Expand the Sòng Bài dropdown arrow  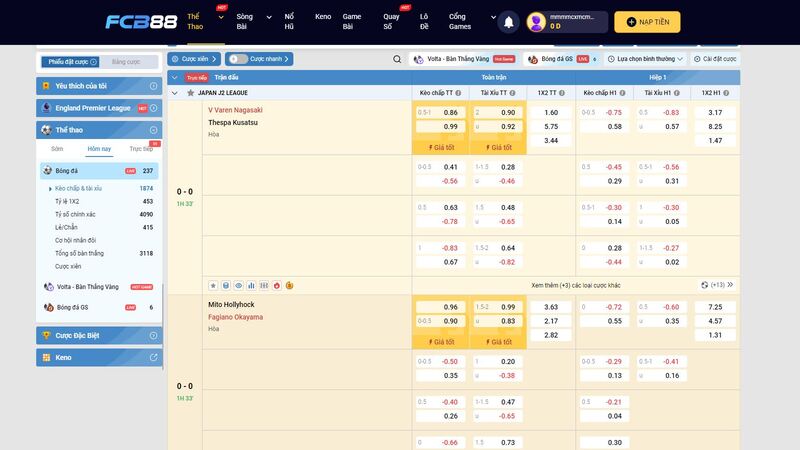[269, 17]
